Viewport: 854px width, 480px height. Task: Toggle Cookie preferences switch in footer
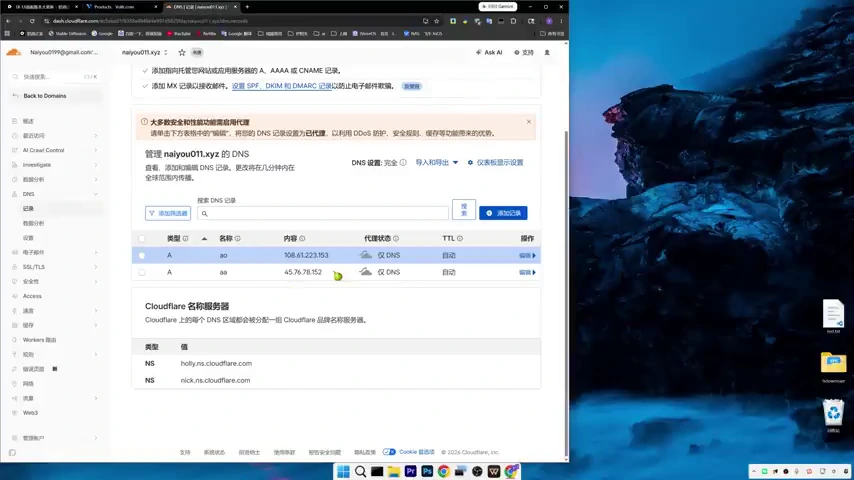pyautogui.click(x=389, y=452)
